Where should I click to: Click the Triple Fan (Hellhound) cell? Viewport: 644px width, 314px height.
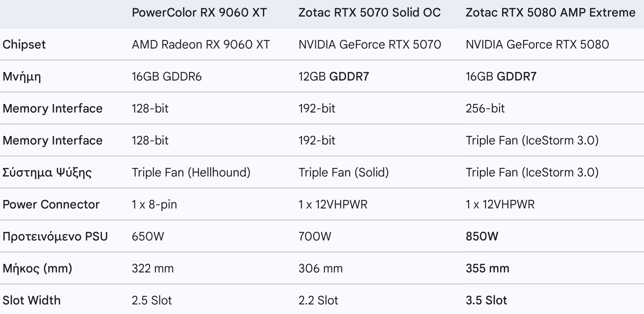[191, 172]
